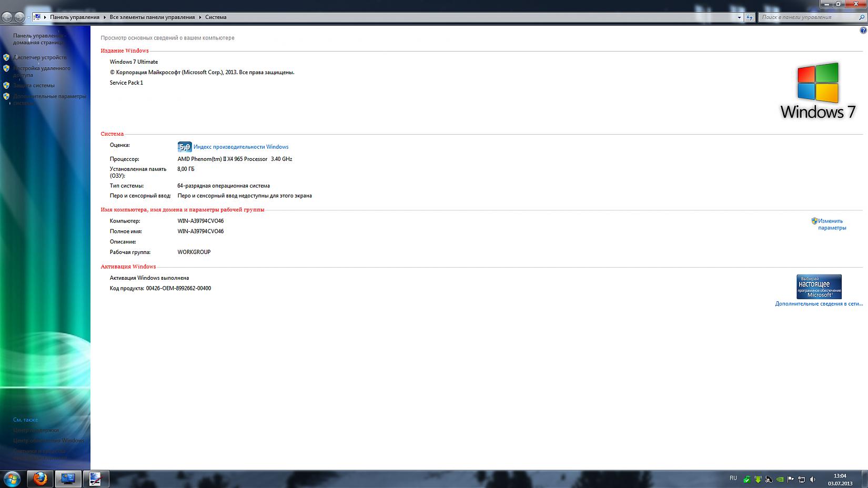Click the shield icon beside 'Настройка удаленного доступа'
This screenshot has width=868, height=488.
point(6,68)
